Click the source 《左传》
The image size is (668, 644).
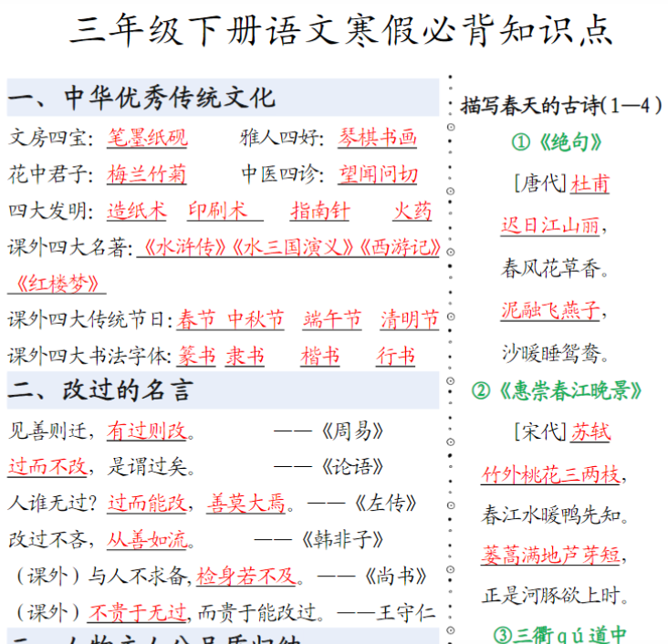385,504
